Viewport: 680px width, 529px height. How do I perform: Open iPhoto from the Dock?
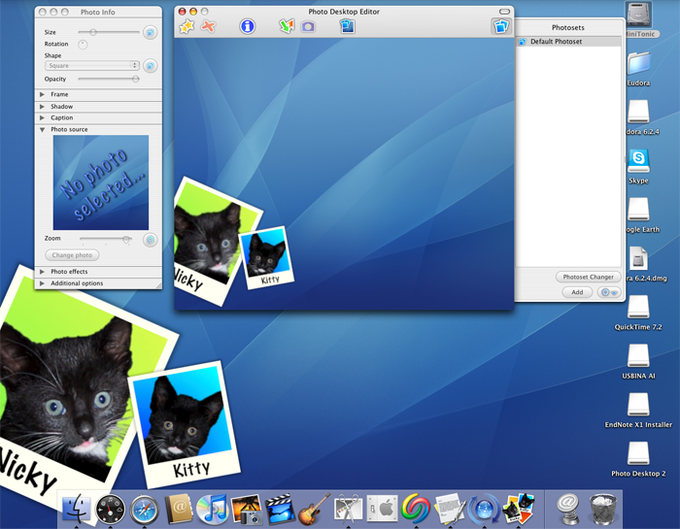pyautogui.click(x=246, y=508)
